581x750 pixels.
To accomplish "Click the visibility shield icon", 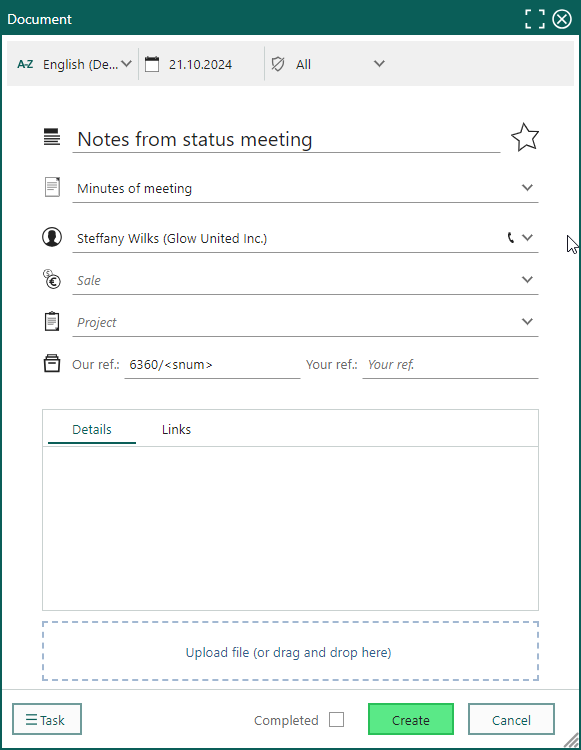I will pos(278,64).
